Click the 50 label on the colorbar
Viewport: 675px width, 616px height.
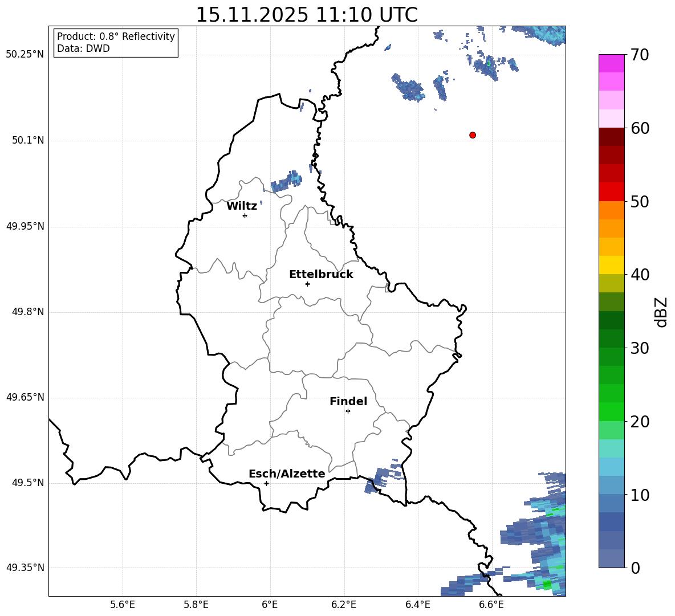pos(640,201)
